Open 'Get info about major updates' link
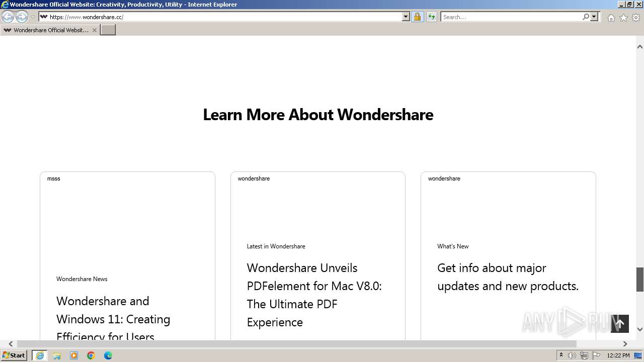This screenshot has height=362, width=644. 508,277
